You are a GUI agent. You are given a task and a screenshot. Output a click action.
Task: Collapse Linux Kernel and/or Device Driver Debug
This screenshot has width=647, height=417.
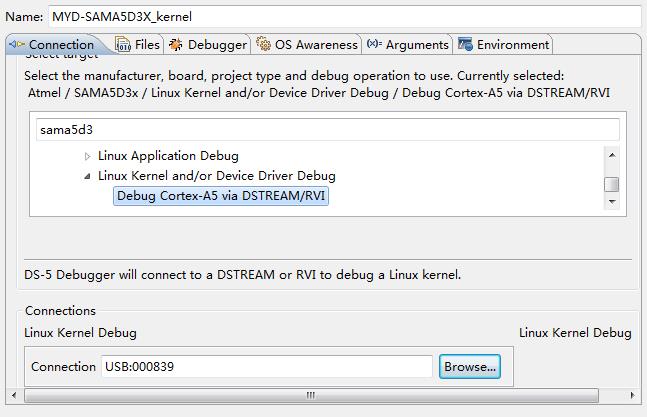pyautogui.click(x=87, y=176)
